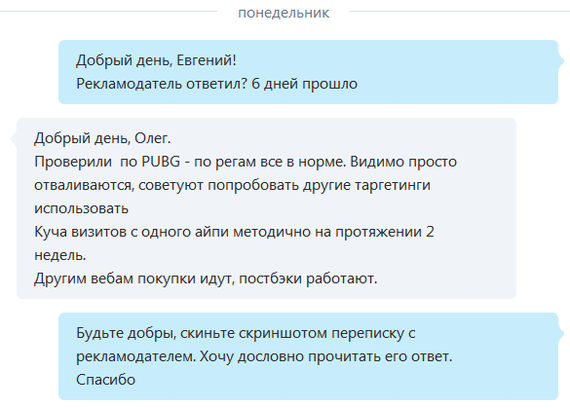Image resolution: width=570 pixels, height=408 pixels.
Task: Click the line 'рекламодателем. Хочу дословно прочитать'
Action: [264, 356]
